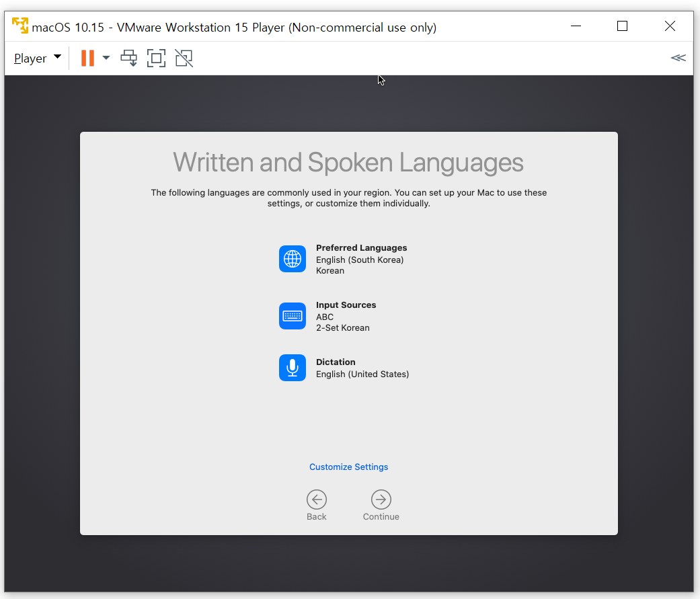Image resolution: width=700 pixels, height=599 pixels.
Task: Minimize the VMware Player window
Action: [x=576, y=26]
